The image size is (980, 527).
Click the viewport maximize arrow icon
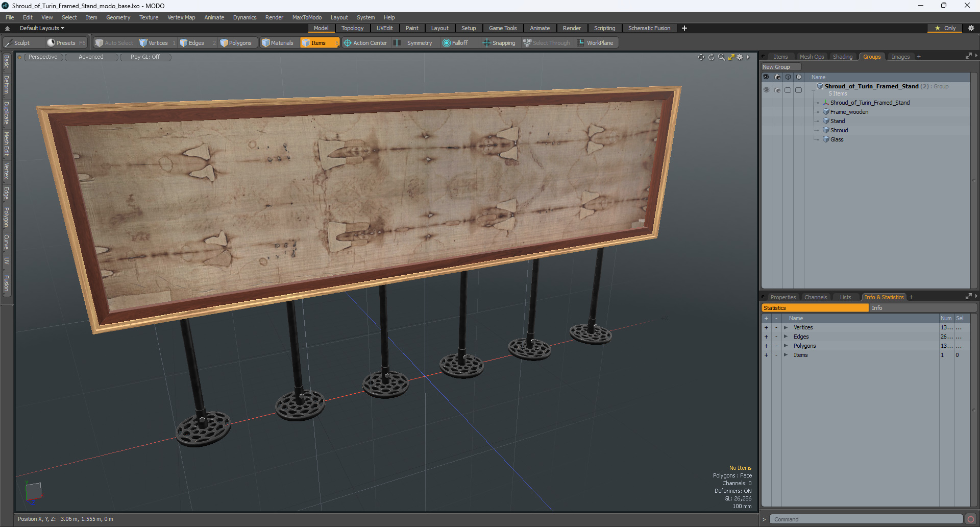[x=731, y=57]
